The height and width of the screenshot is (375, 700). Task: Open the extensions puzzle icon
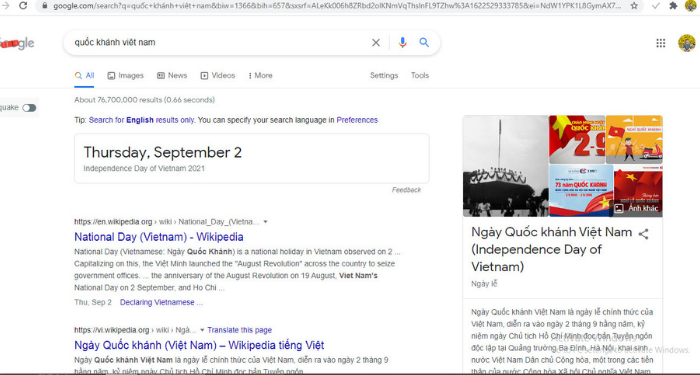coord(673,6)
